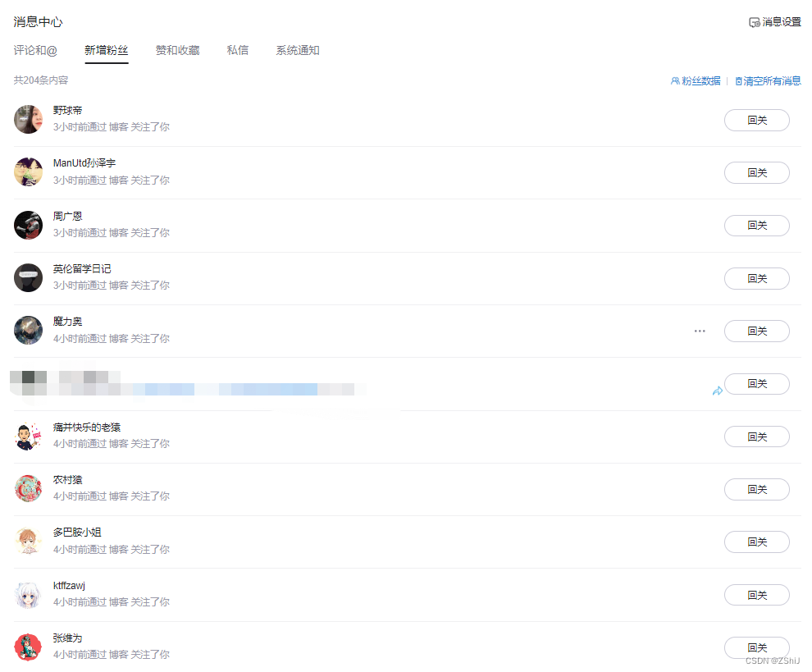Viewport: 812px width, 672px height.
Task: Open the 赞和收藏 tab
Action: click(178, 50)
